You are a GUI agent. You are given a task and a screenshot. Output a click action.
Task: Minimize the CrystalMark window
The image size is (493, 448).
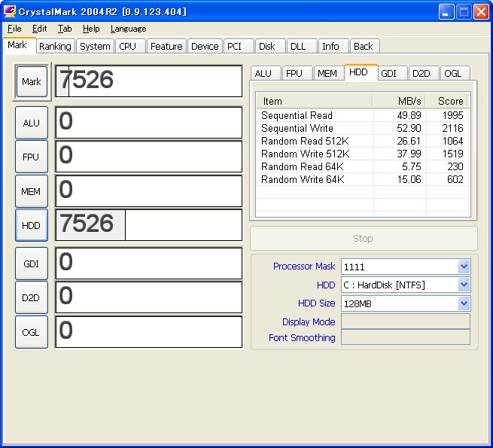pos(446,12)
